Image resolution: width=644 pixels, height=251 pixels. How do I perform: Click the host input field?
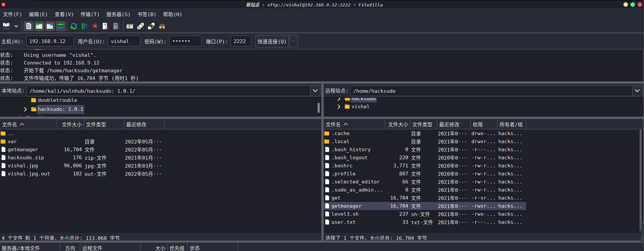[x=50, y=41]
